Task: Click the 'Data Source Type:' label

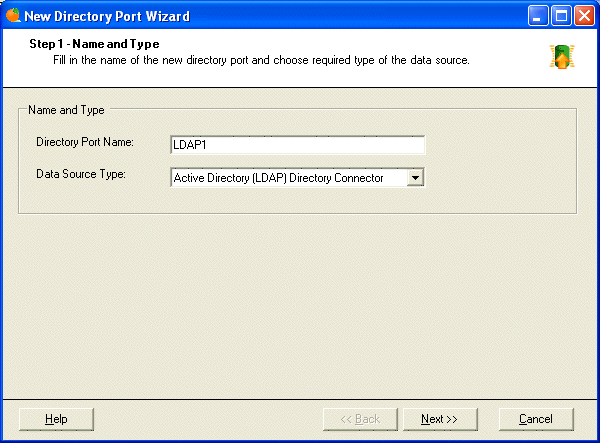Action: (x=81, y=174)
